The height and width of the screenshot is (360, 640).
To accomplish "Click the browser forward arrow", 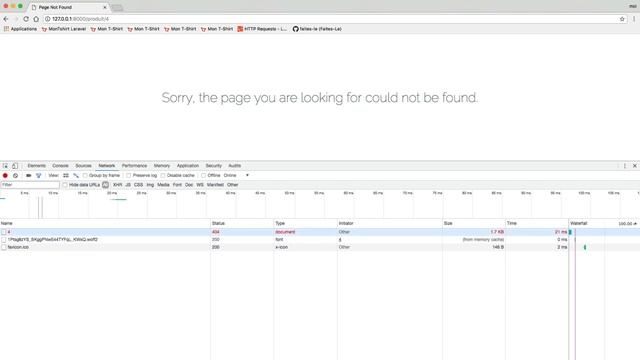I will (x=16, y=19).
